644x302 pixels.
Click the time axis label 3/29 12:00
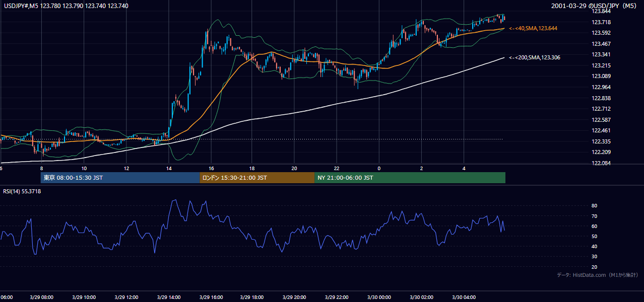(x=126, y=297)
